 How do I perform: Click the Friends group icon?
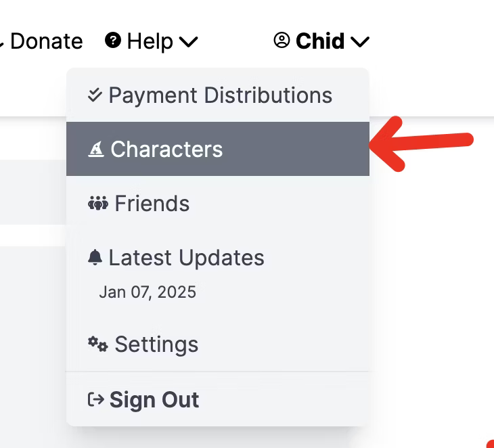98,204
